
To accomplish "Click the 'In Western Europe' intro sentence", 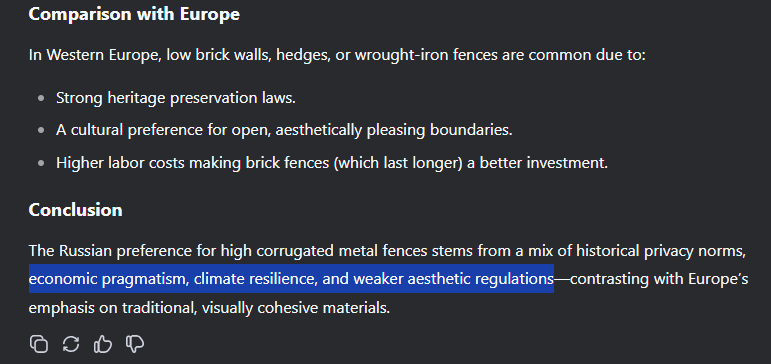I will 337,55.
